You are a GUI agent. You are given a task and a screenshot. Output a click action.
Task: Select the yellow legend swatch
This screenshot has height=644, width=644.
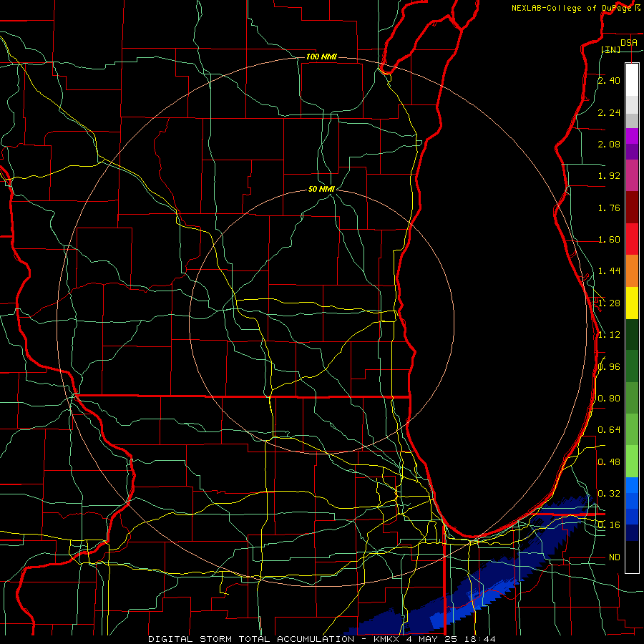(632, 303)
